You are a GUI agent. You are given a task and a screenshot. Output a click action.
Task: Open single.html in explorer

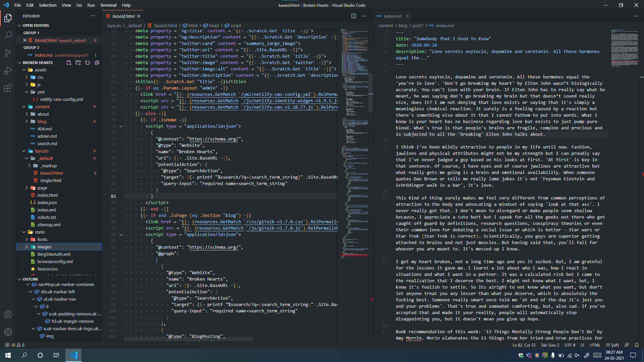[51, 181]
